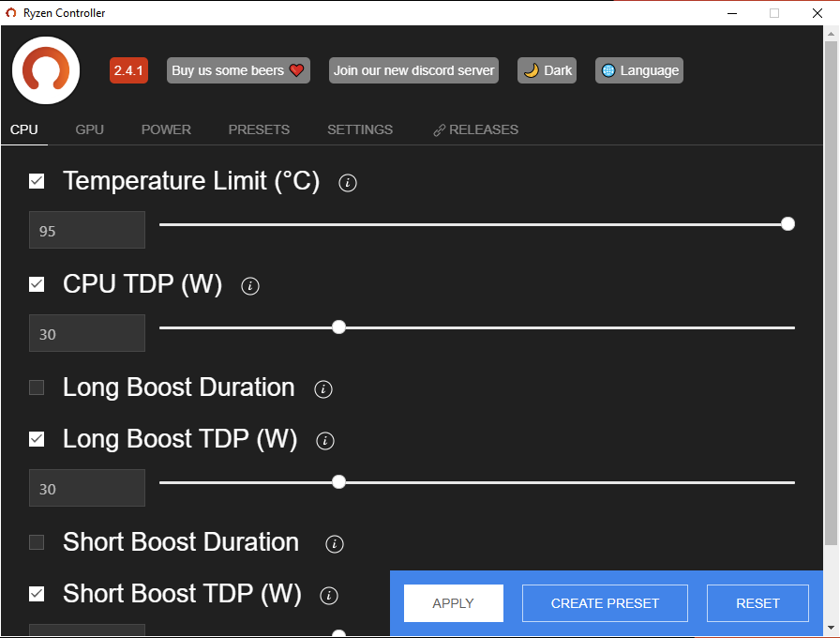Toggle the Dark theme button
This screenshot has height=638, width=840.
click(x=547, y=70)
